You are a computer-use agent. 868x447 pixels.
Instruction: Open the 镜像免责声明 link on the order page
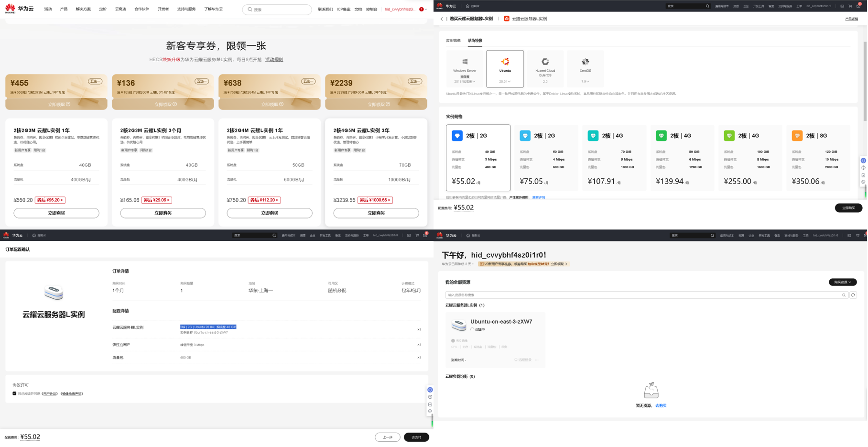[72, 394]
